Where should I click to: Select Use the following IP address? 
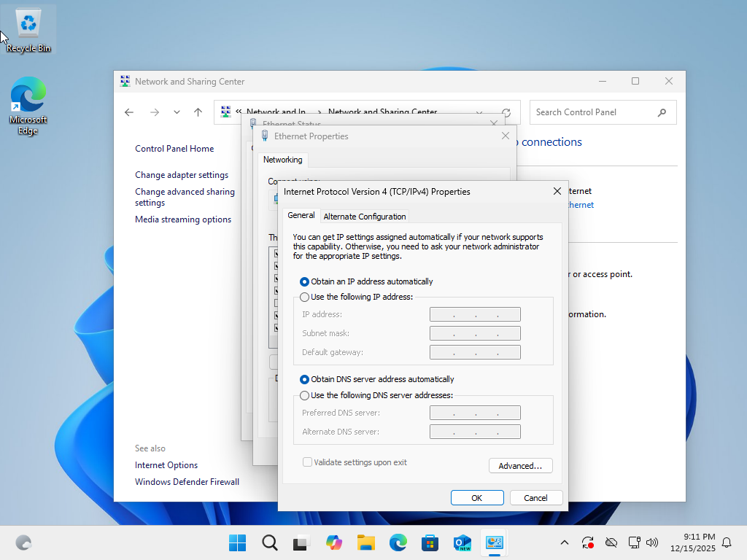tap(305, 297)
